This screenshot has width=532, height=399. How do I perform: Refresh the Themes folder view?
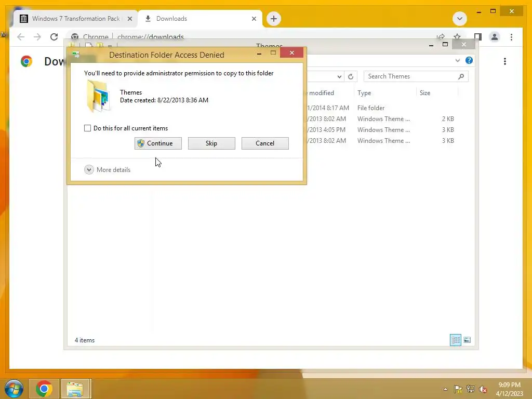pos(351,76)
